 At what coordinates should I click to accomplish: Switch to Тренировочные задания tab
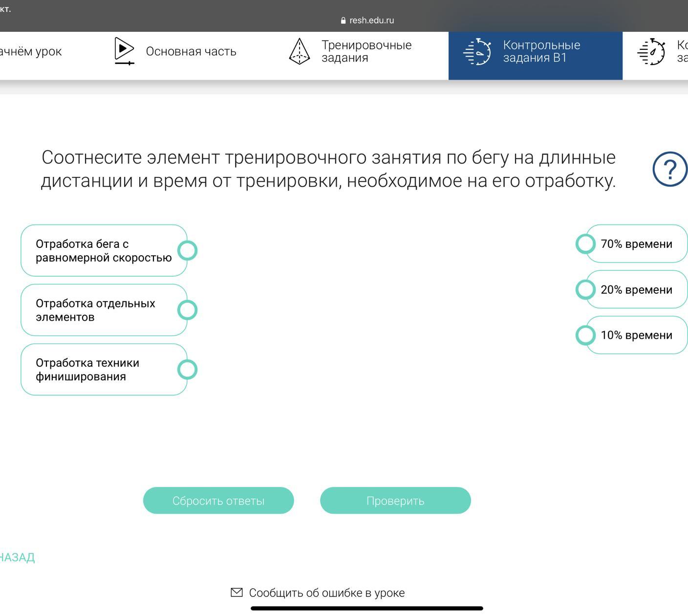pos(350,51)
